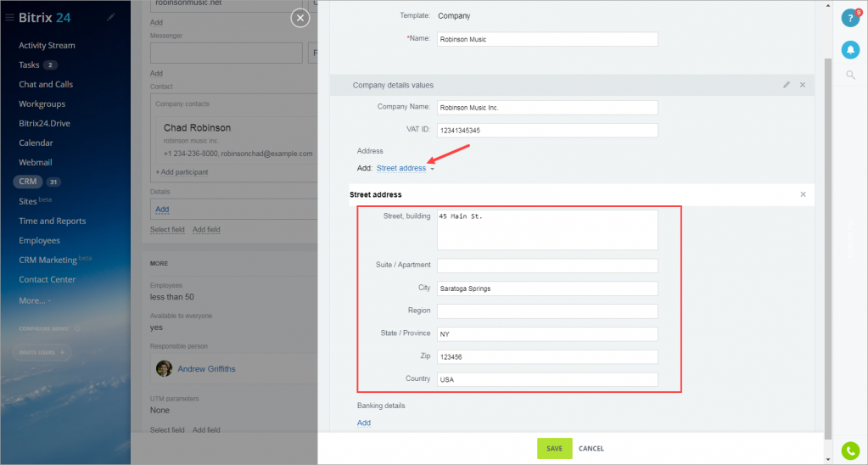Viewport: 868px width, 465px height.
Task: Click the CANCEL button
Action: tap(591, 448)
